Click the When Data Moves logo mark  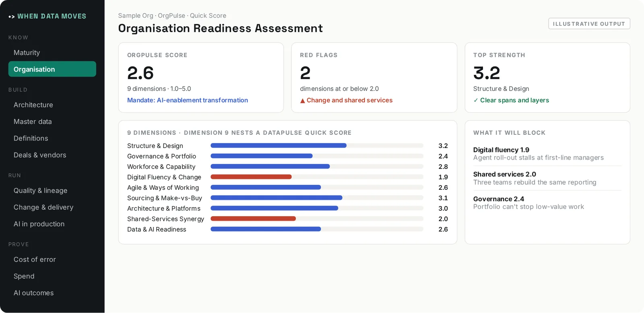pos(11,16)
